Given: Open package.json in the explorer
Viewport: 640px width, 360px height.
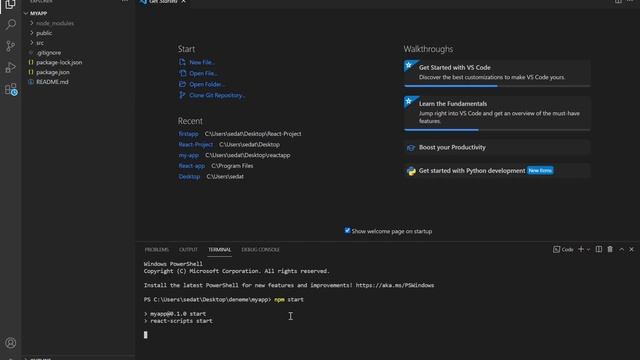Looking at the screenshot, I should (53, 72).
